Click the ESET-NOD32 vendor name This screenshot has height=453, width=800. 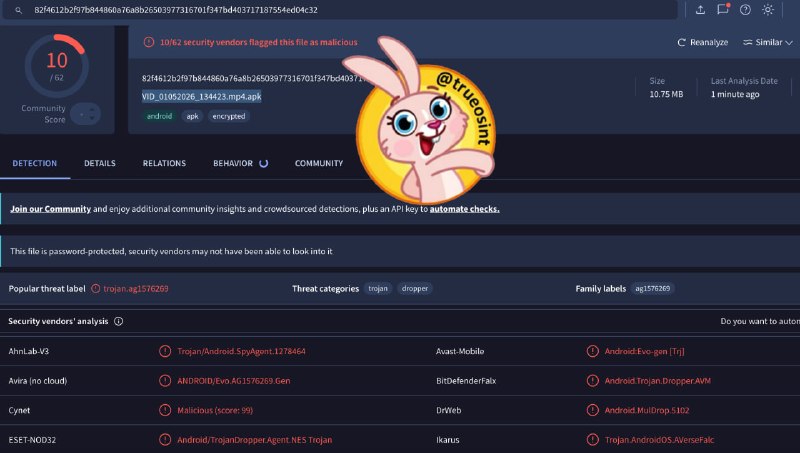pyautogui.click(x=32, y=440)
